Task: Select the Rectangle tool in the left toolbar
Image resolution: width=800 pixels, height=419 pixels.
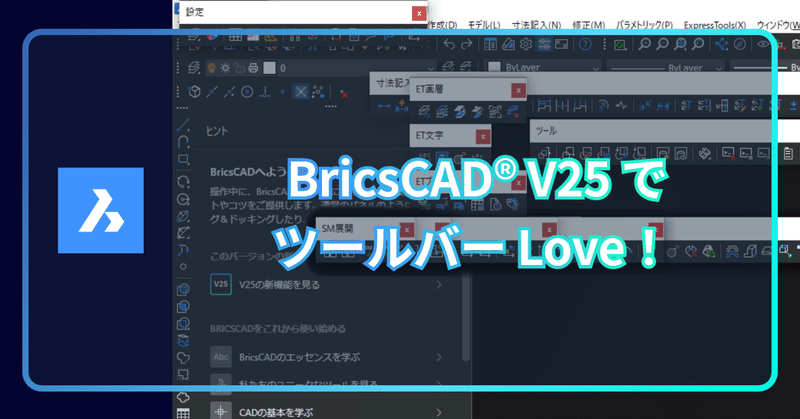Action: click(x=183, y=159)
